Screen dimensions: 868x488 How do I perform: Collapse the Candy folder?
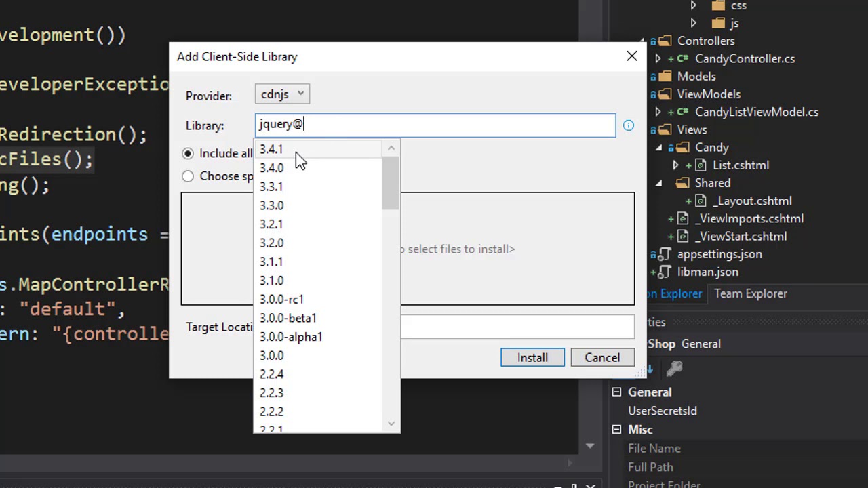(x=658, y=148)
